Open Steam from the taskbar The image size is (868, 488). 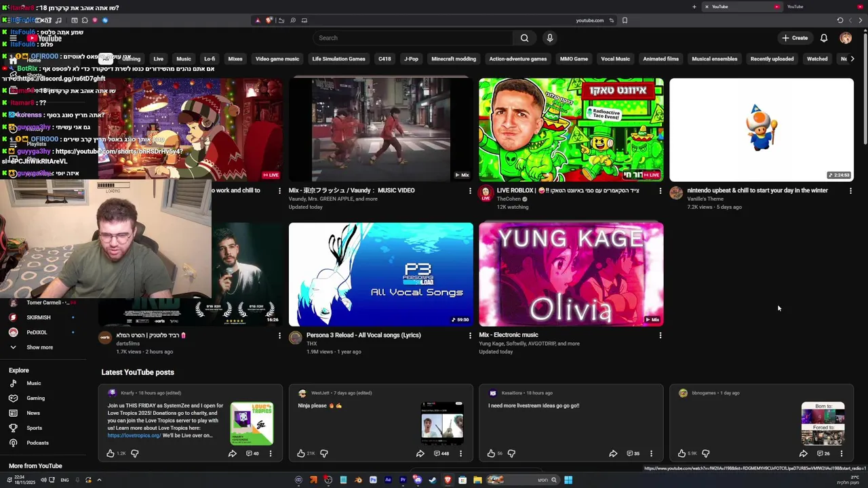433,481
